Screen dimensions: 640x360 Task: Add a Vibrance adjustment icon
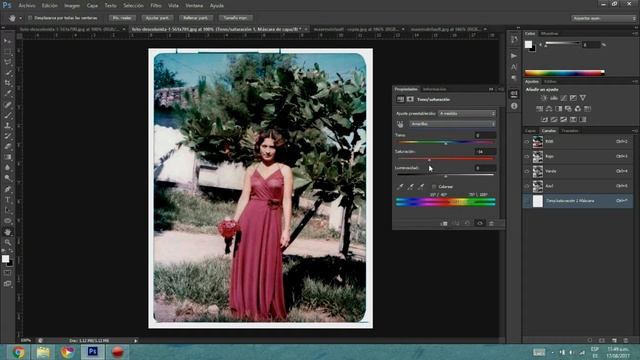(583, 98)
